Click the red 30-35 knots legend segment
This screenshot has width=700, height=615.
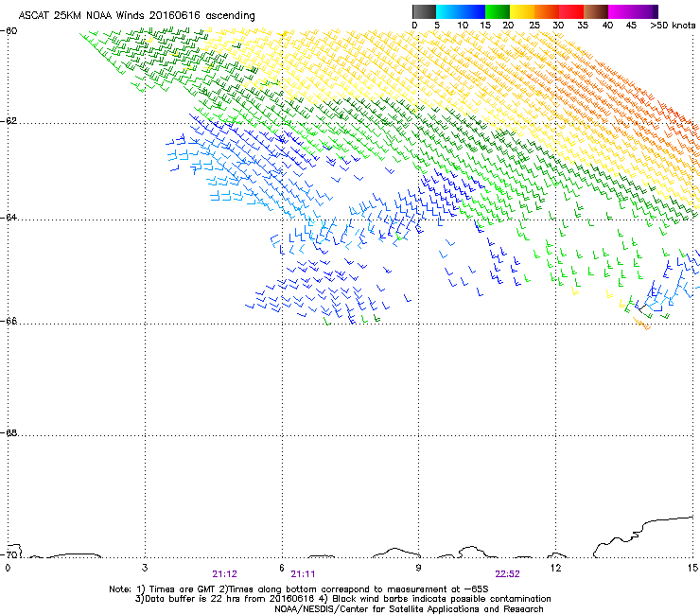tap(571, 11)
